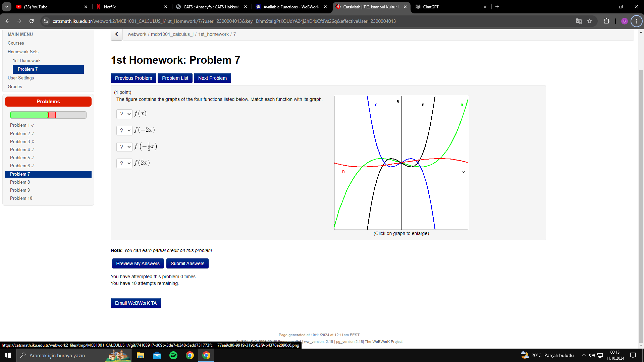Click the green portion of progress bar
Image resolution: width=644 pixels, height=362 pixels.
click(29, 115)
